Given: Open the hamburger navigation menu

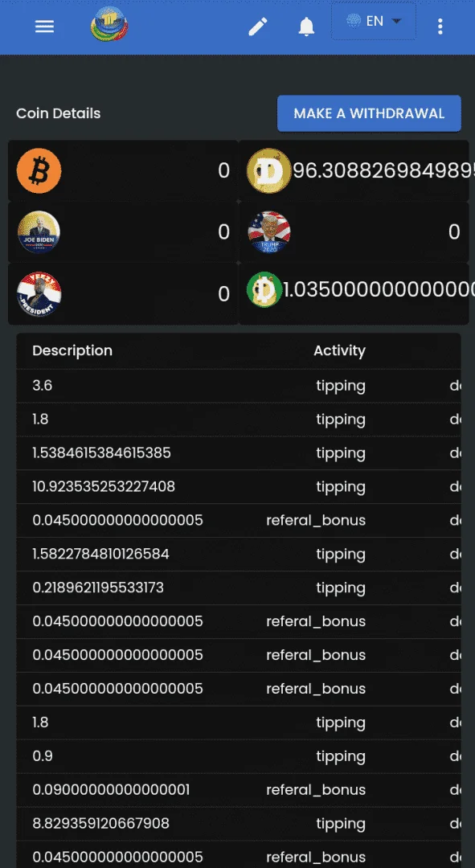Looking at the screenshot, I should coord(44,26).
